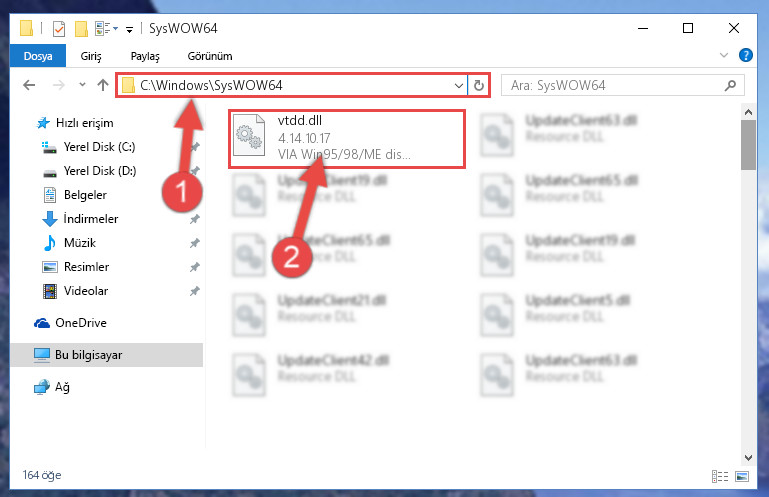
Task: Click the search magnifier icon
Action: click(x=730, y=85)
